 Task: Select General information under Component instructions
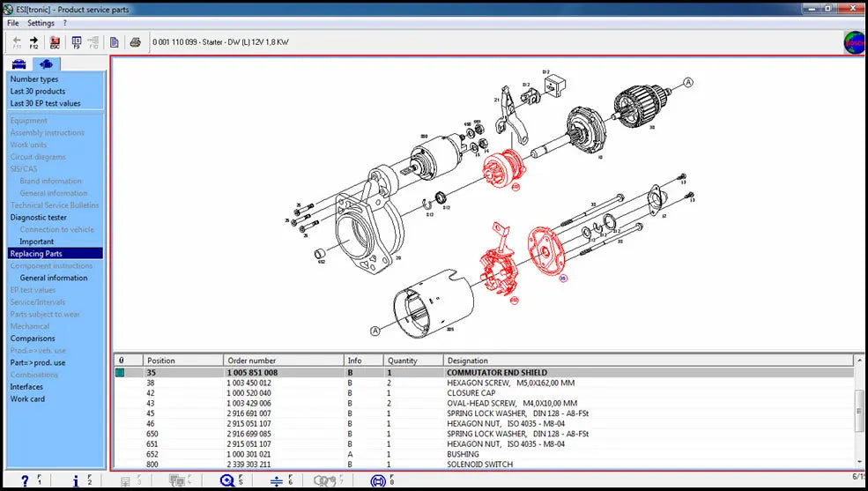(x=54, y=278)
